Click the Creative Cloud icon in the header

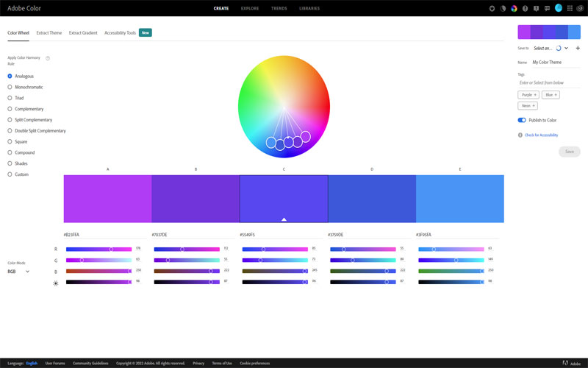coord(580,8)
